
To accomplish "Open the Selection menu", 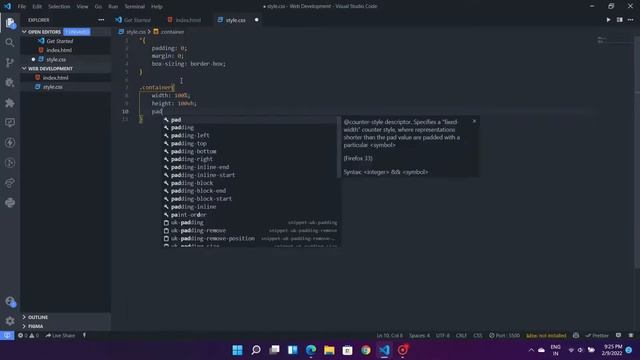I will click(59, 7).
